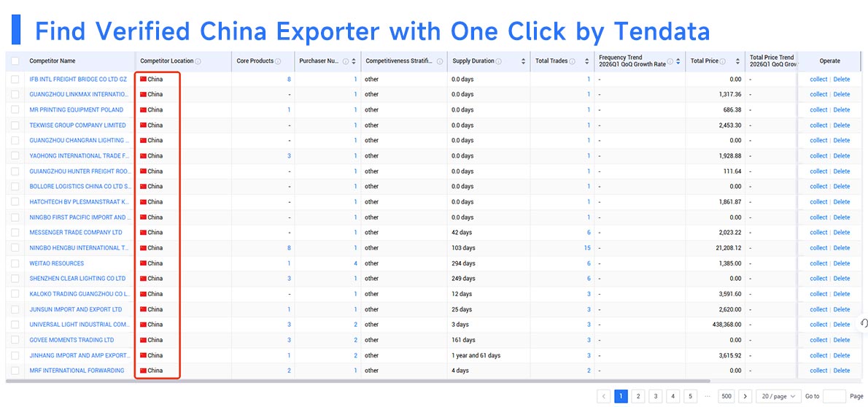Delete the KALOKO TRADING GUANGZHOU row

tap(842, 294)
